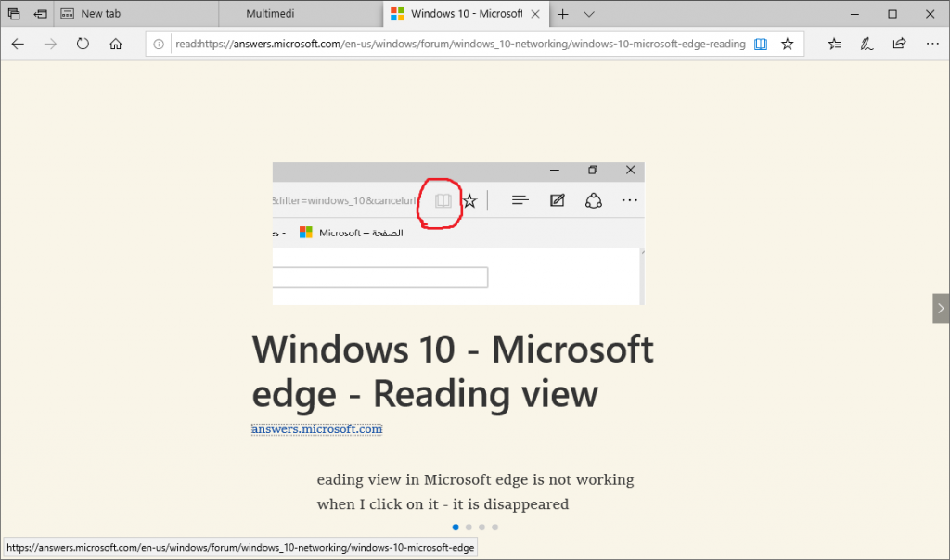Toggle Reading view in address bar

point(761,44)
